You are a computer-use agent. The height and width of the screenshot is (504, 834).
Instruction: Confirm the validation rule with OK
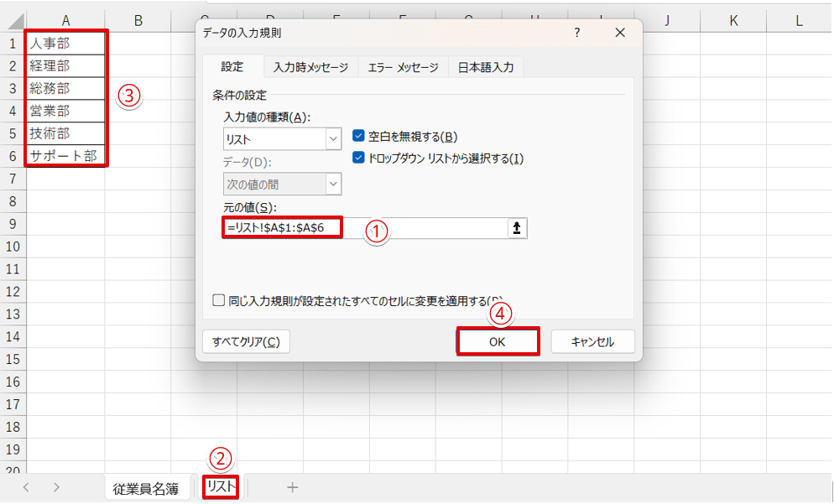[498, 341]
